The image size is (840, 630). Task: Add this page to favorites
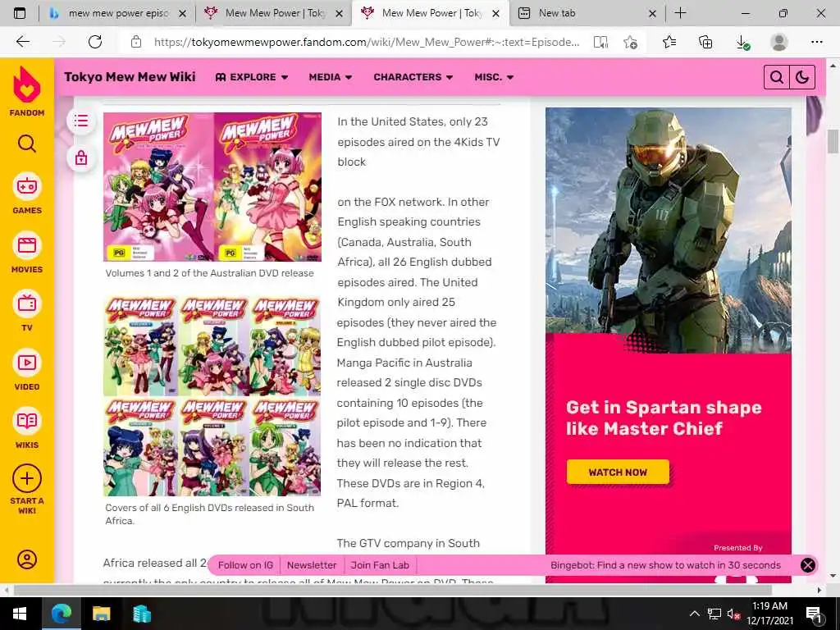(x=630, y=42)
